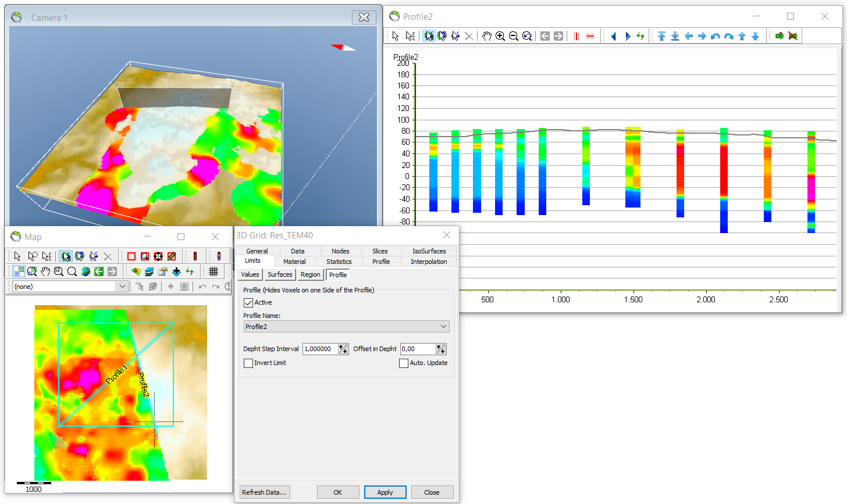
Task: Expand the (none) dropdown in Map window
Action: click(70, 287)
